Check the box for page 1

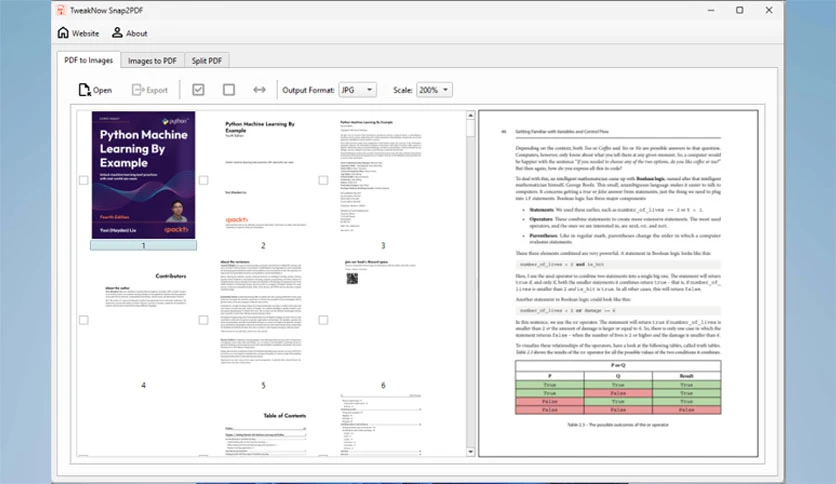tap(84, 180)
